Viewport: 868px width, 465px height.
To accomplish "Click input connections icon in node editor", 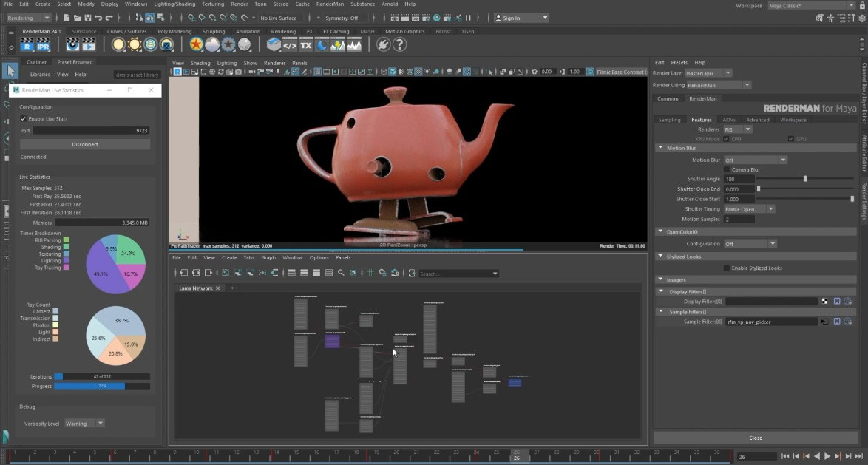I will click(x=184, y=272).
